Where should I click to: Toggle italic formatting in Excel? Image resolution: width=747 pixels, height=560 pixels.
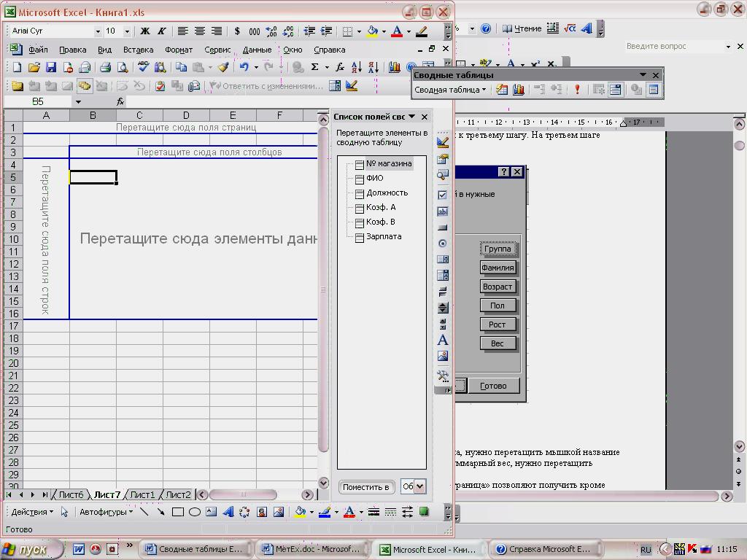(162, 31)
